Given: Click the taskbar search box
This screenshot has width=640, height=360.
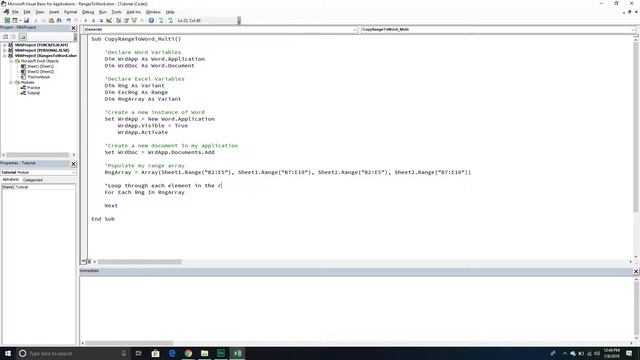Looking at the screenshot, I should coord(73,353).
